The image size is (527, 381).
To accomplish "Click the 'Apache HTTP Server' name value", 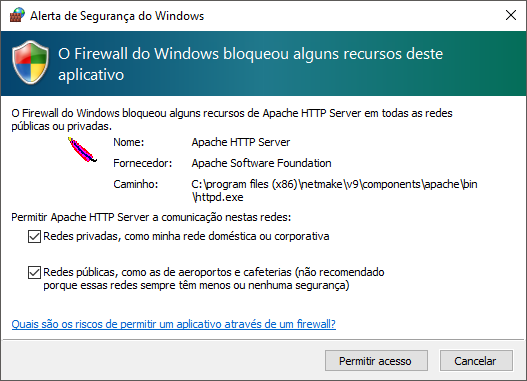I will (x=241, y=142).
